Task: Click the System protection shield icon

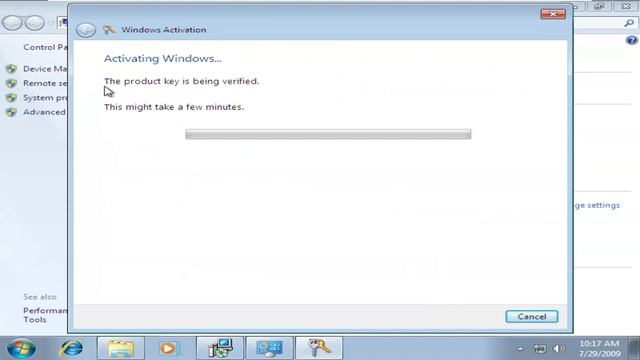Action: (x=11, y=98)
